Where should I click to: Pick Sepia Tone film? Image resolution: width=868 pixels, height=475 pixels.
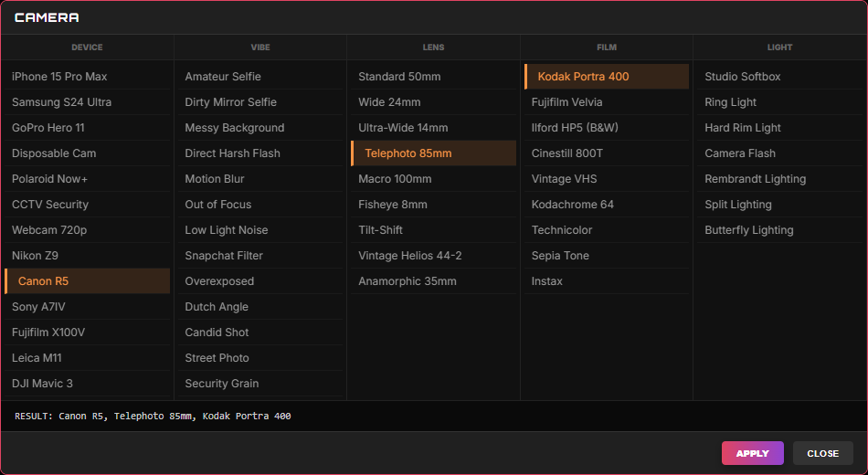coord(607,255)
